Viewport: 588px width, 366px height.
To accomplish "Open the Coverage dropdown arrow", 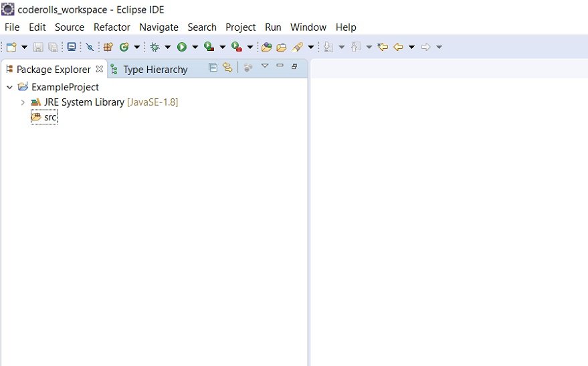I will [222, 48].
